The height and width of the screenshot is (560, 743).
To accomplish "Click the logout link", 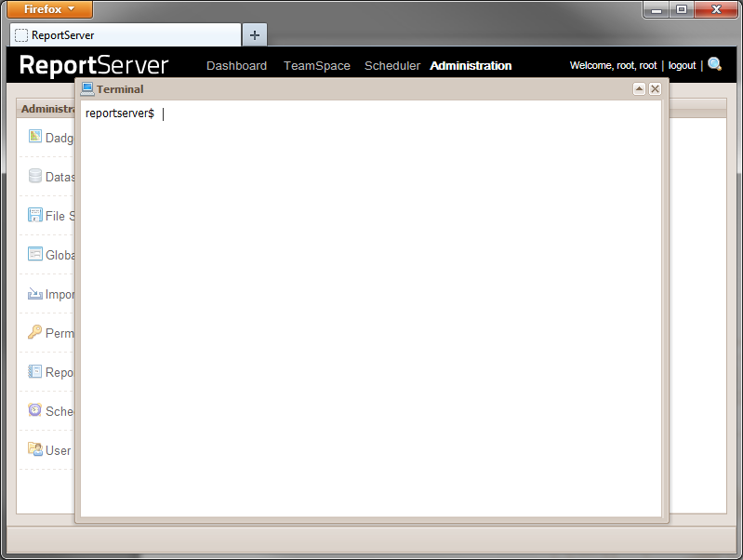I will coord(682,65).
